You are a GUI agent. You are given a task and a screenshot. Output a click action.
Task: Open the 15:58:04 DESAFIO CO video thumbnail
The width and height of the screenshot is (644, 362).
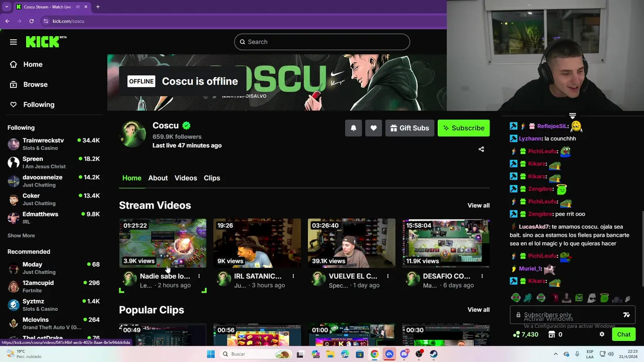point(446,243)
